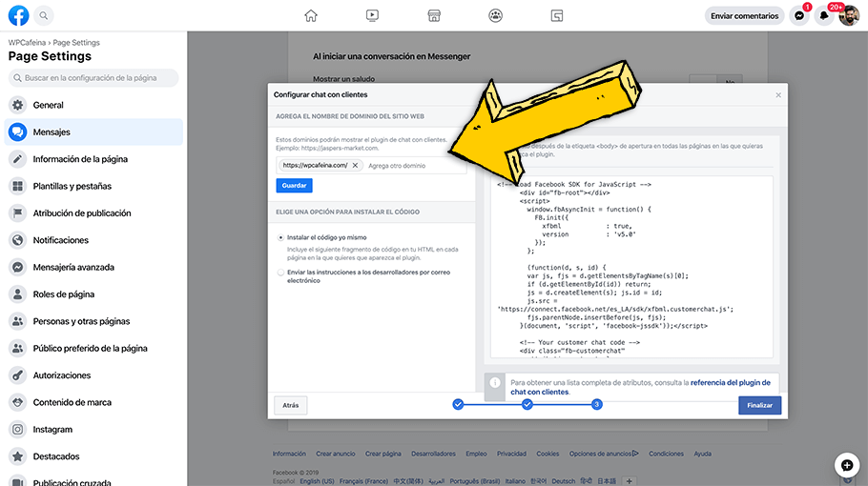Open the Facebook search icon

point(44,15)
